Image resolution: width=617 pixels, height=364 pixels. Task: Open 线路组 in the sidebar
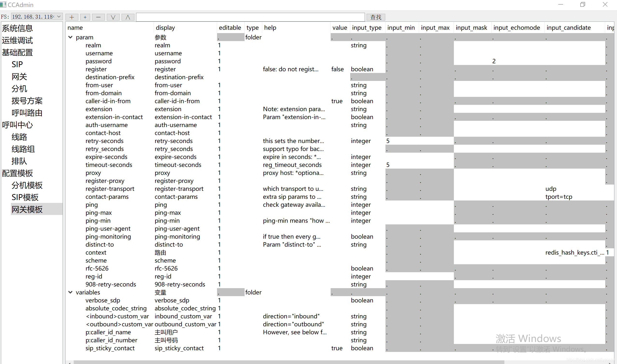[x=23, y=149]
